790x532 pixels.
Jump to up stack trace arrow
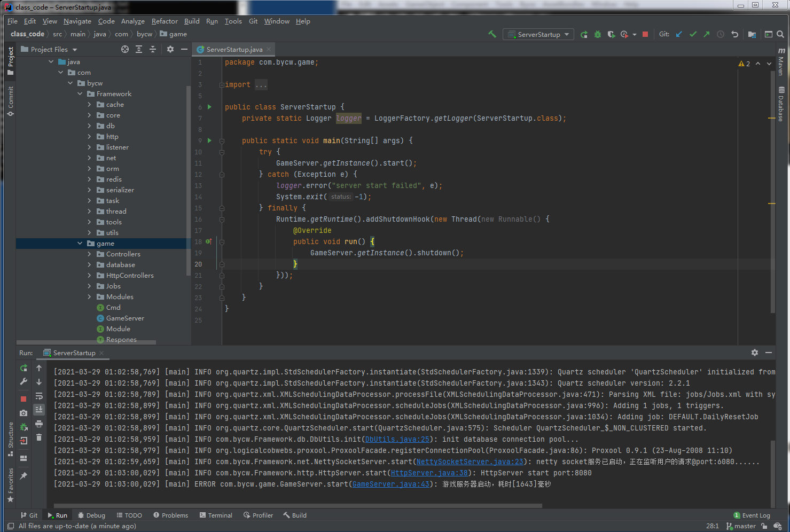(39, 368)
